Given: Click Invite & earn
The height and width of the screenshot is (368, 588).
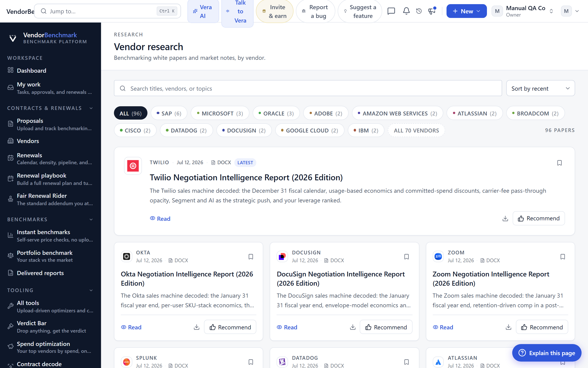Looking at the screenshot, I should click(x=275, y=11).
